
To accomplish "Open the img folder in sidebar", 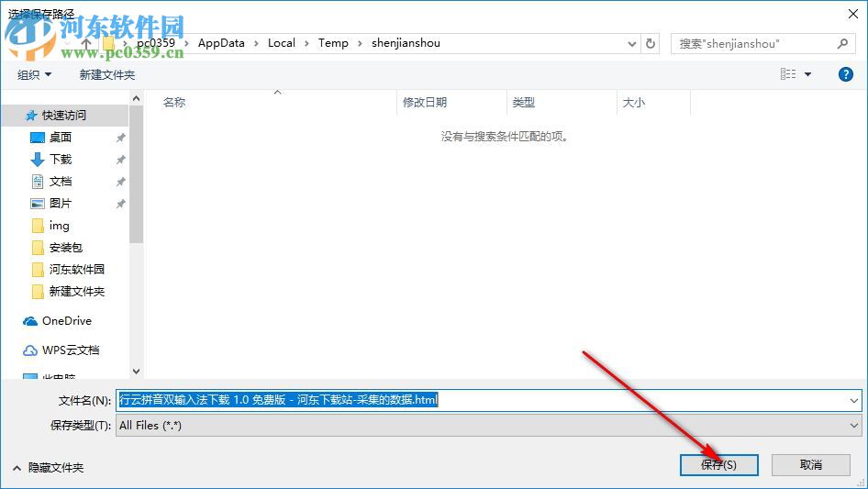I will point(60,226).
